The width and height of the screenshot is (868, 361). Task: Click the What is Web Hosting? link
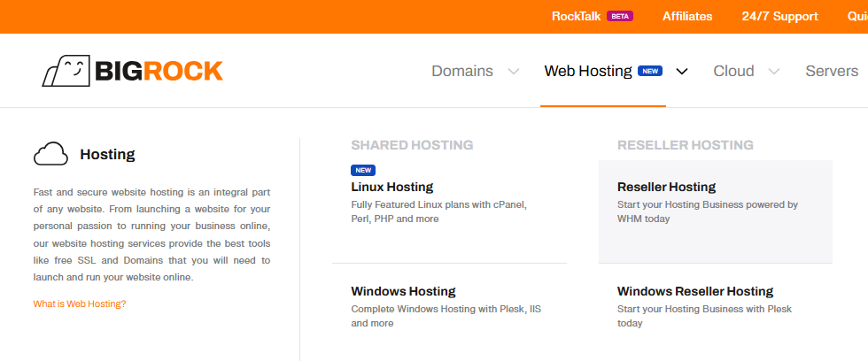coord(80,303)
